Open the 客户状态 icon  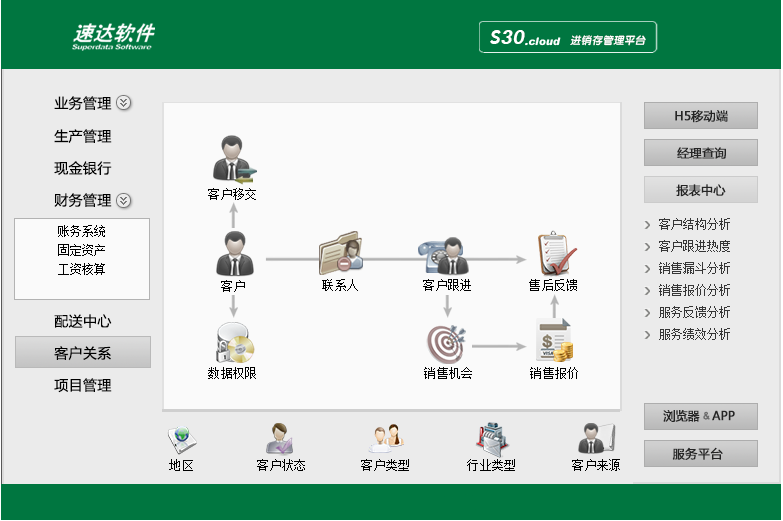[280, 439]
